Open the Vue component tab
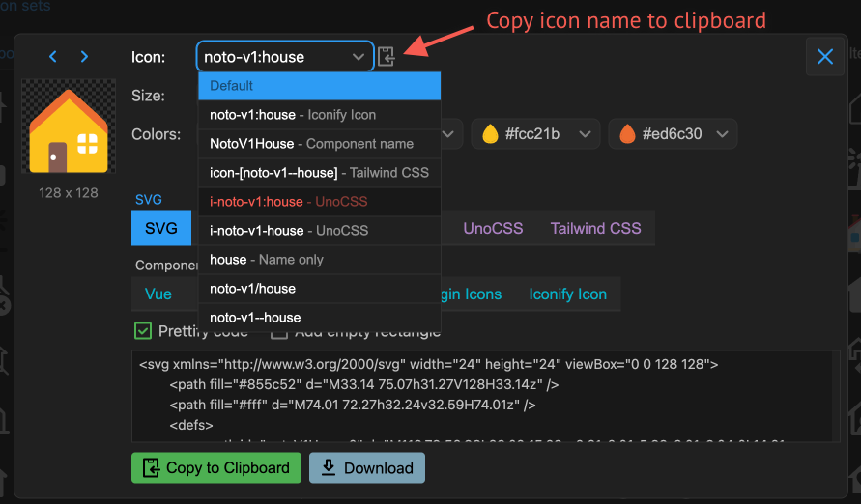Screen dimensions: 861x504 [158, 294]
